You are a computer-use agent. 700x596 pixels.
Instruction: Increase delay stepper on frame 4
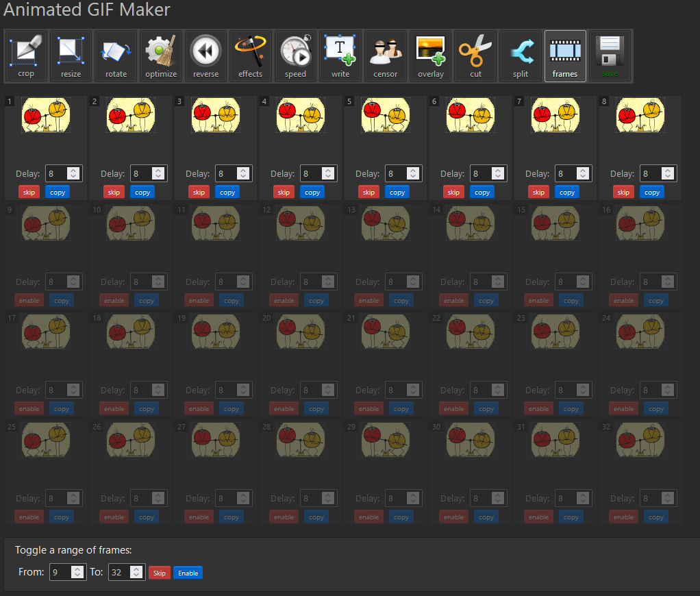pyautogui.click(x=328, y=171)
